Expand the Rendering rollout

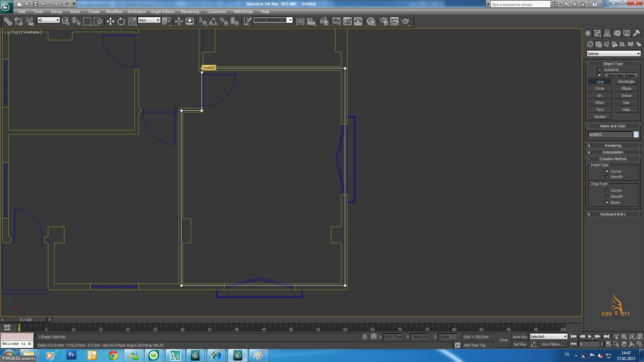tap(613, 145)
